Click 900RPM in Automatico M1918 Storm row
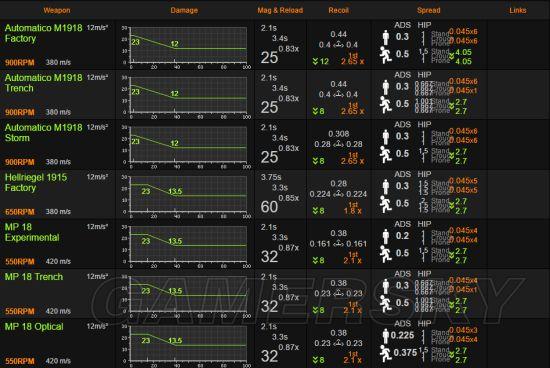This screenshot has width=550, height=368. (x=20, y=162)
